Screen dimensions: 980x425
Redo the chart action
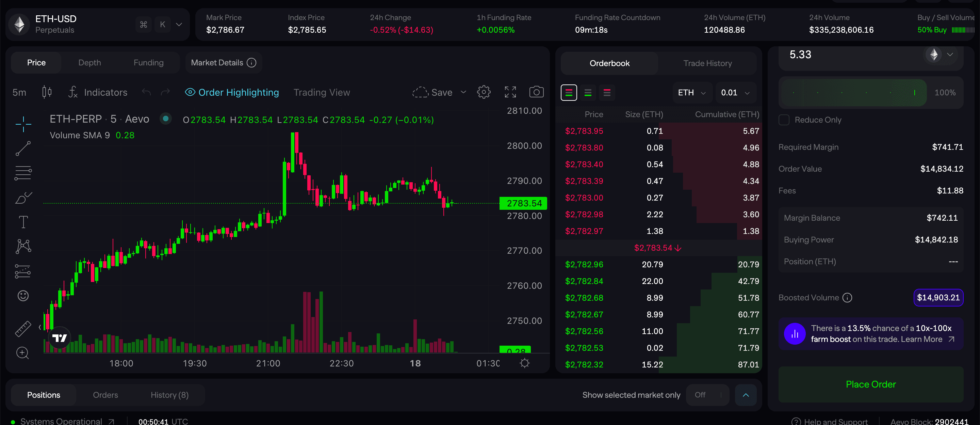click(x=165, y=92)
